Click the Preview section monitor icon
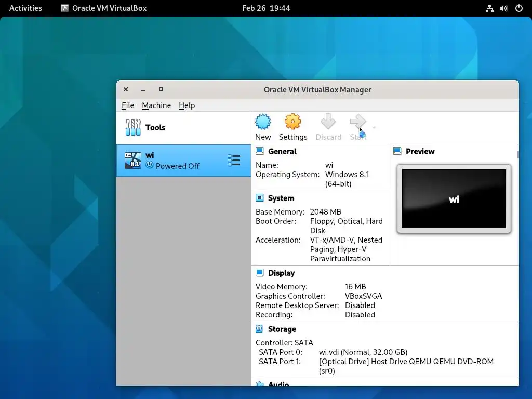The width and height of the screenshot is (532, 399). click(x=397, y=151)
